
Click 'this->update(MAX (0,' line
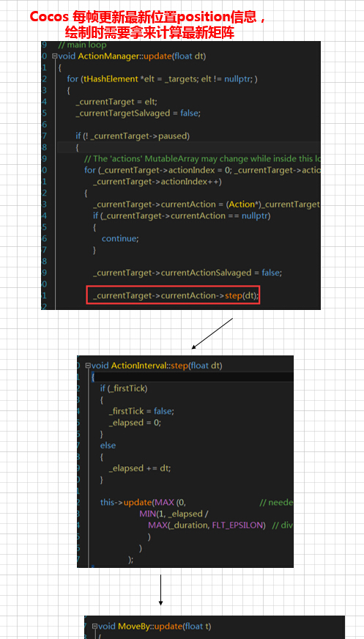pos(143,503)
